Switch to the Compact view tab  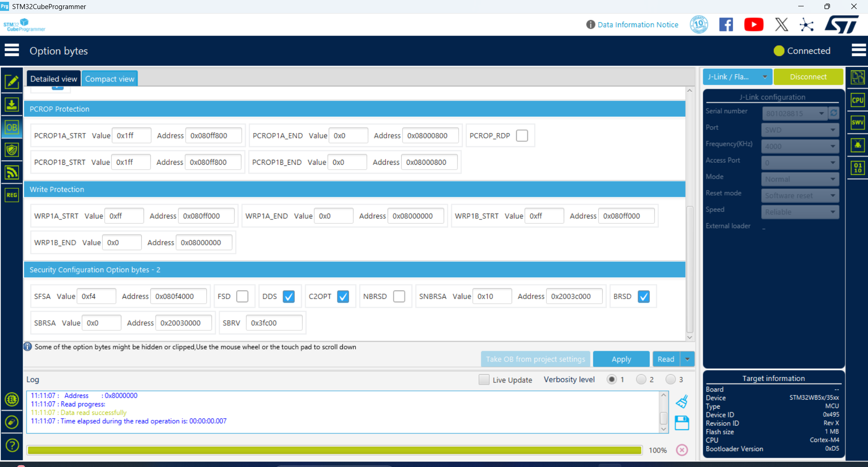[x=110, y=78]
